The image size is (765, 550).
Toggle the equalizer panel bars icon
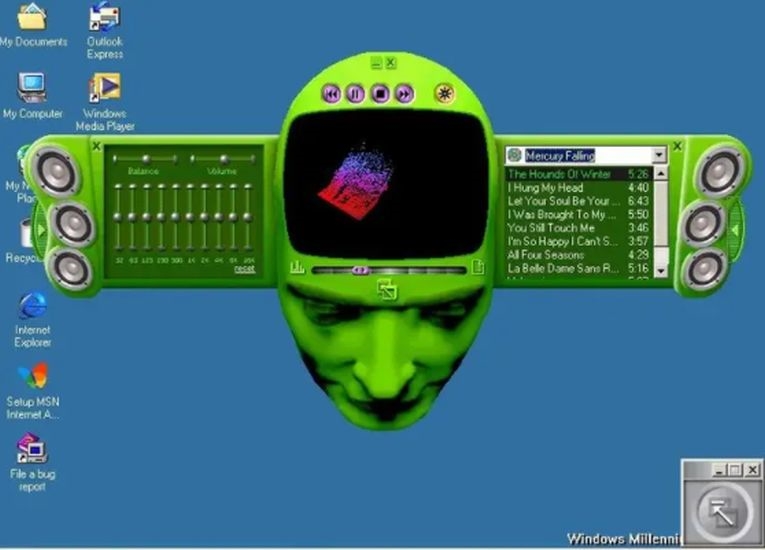click(x=297, y=267)
